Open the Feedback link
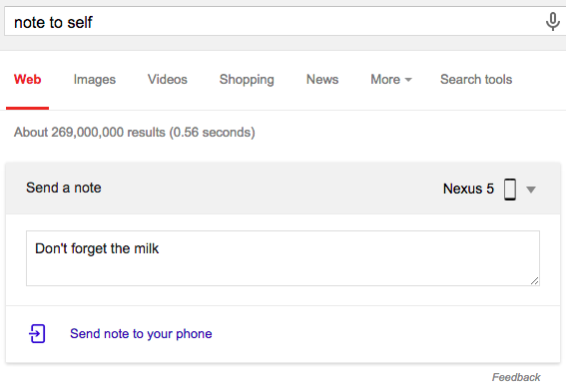The width and height of the screenshot is (566, 392). click(516, 377)
